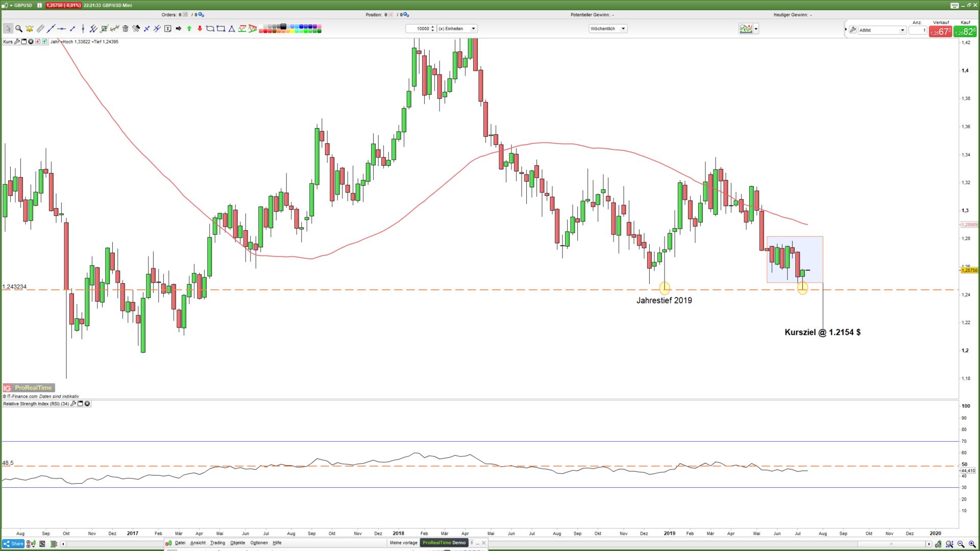Image resolution: width=980 pixels, height=551 pixels.
Task: Click the 10000 units input field
Action: click(x=418, y=29)
